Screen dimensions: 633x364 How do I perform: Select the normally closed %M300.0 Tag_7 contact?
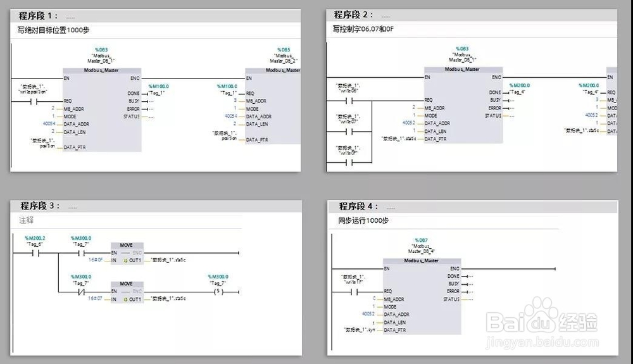[81, 292]
